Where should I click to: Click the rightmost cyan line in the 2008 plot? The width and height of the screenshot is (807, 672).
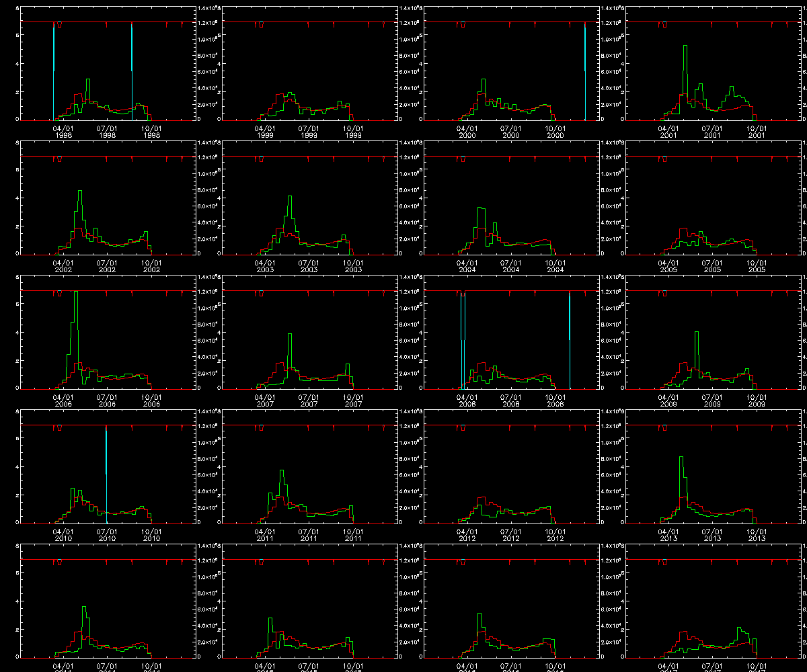coord(570,336)
